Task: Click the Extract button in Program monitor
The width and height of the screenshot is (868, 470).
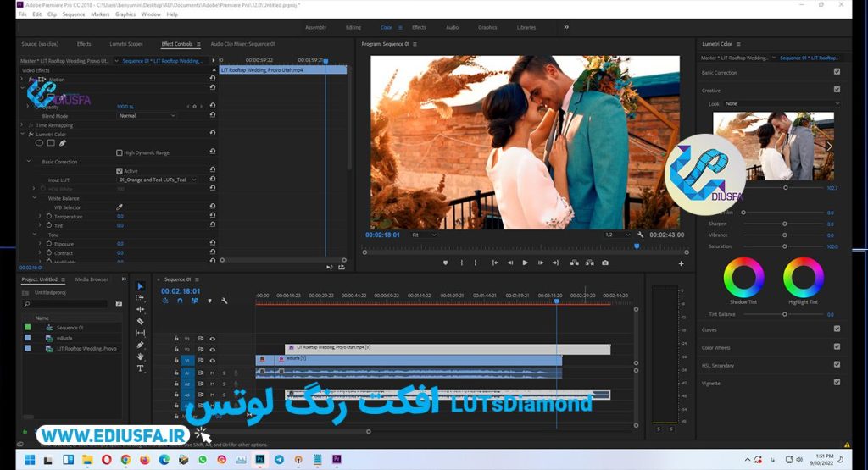Action: 590,263
